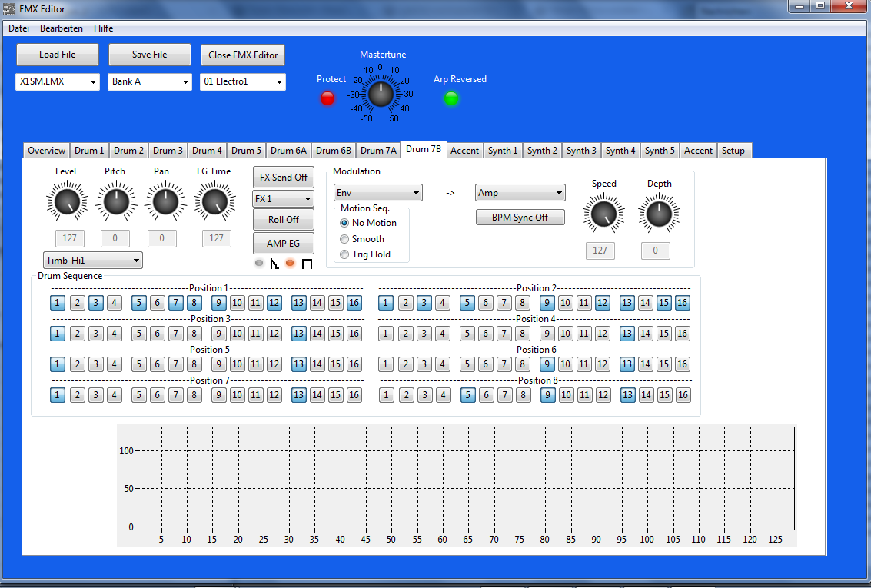This screenshot has width=871, height=588.
Task: Switch to the Drum 1 tab
Action: point(89,151)
